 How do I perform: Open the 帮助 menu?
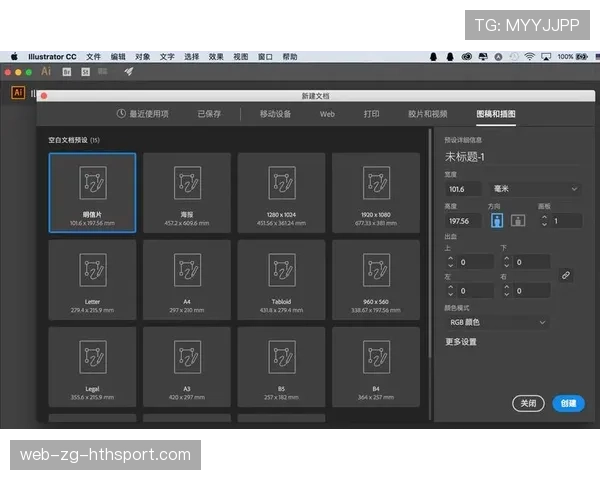click(290, 57)
